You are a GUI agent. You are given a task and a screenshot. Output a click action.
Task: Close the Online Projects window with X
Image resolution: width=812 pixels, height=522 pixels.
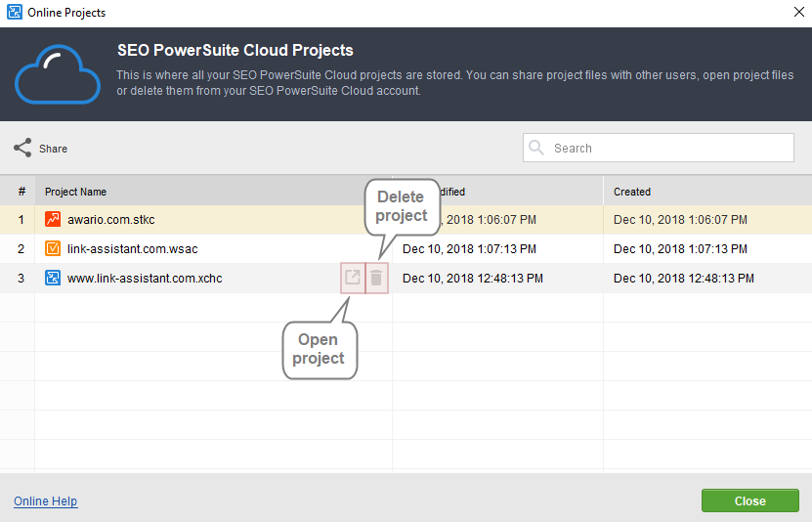[799, 12]
